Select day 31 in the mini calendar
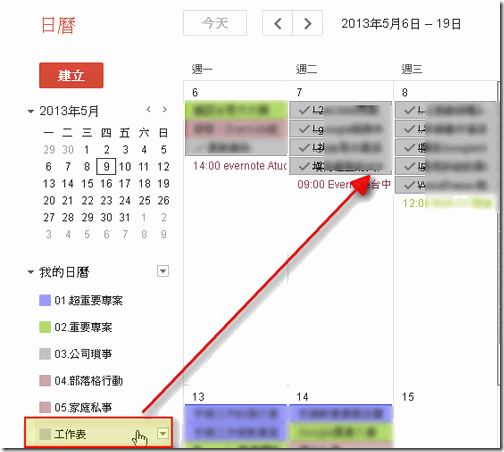504x452 pixels. 125,217
